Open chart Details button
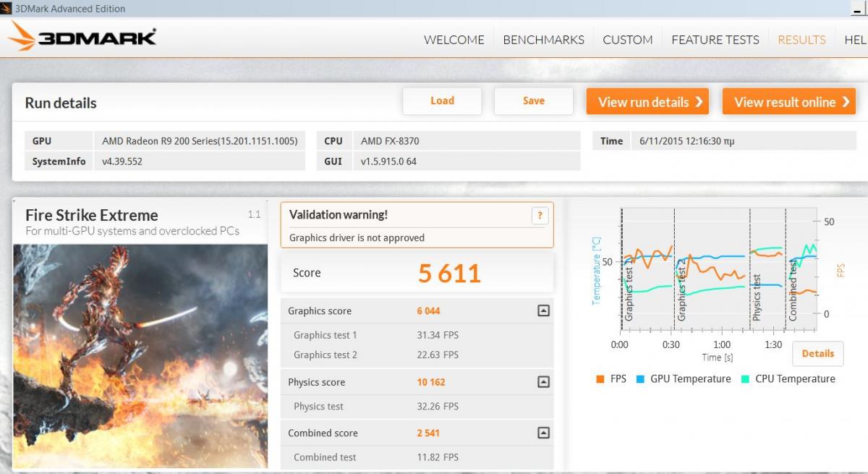868x474 pixels. pos(818,353)
